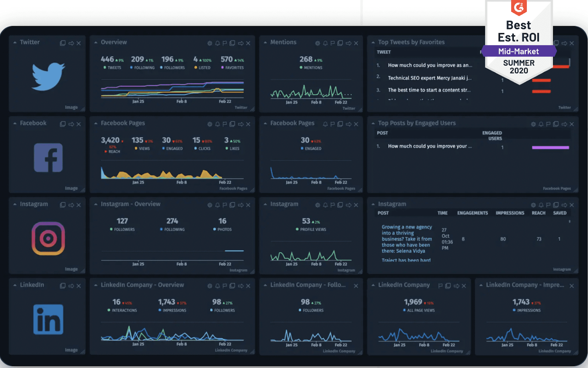Screen dimensions: 588x368
Task: Toggle the FOLLOWING series in Twitter Overview legend
Action: 142,68
